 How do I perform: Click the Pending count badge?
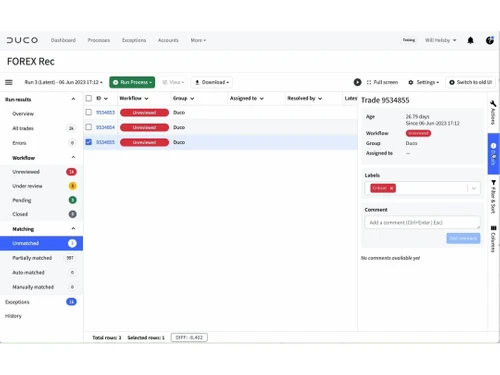point(72,200)
